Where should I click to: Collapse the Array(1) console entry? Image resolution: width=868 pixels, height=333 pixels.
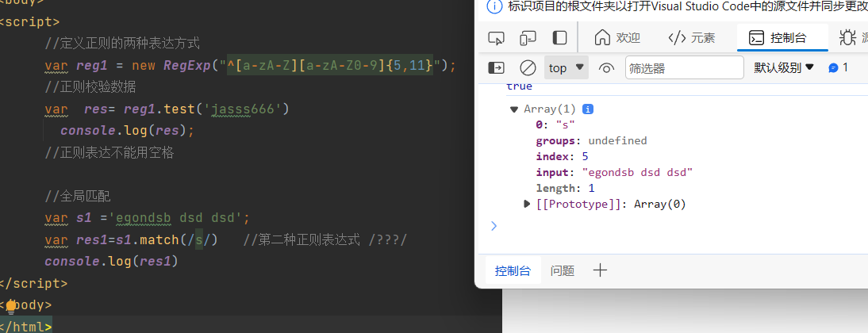click(513, 109)
